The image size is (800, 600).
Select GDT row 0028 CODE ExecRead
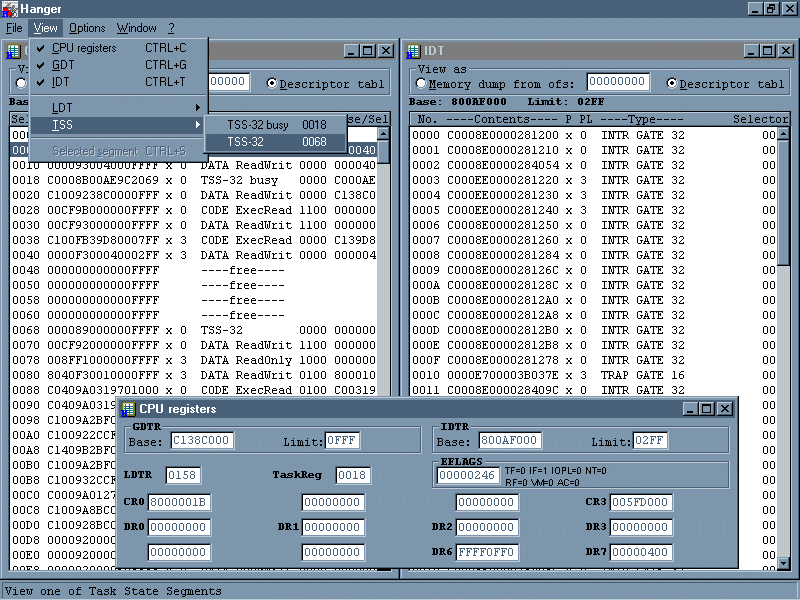click(x=194, y=210)
